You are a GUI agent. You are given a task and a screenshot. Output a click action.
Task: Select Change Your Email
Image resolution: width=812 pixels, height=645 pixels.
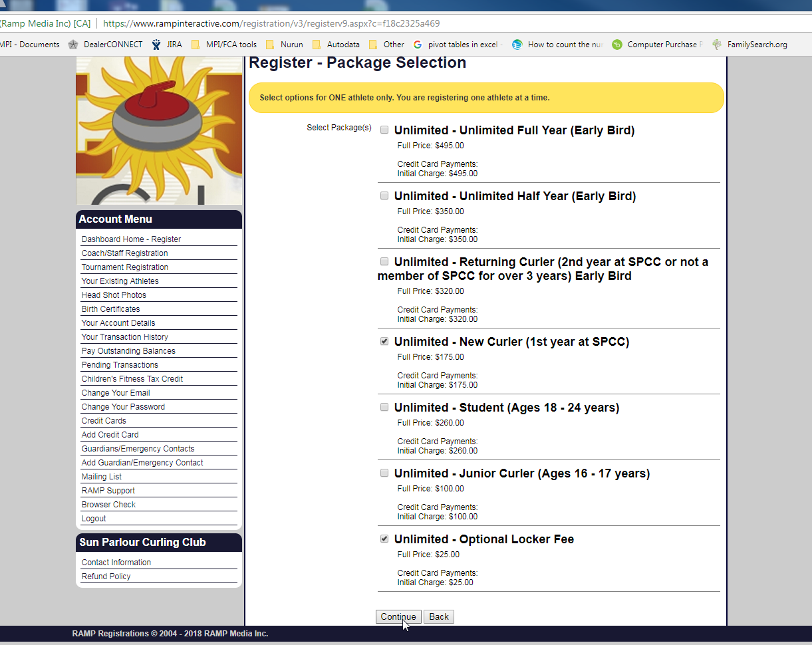click(x=116, y=393)
